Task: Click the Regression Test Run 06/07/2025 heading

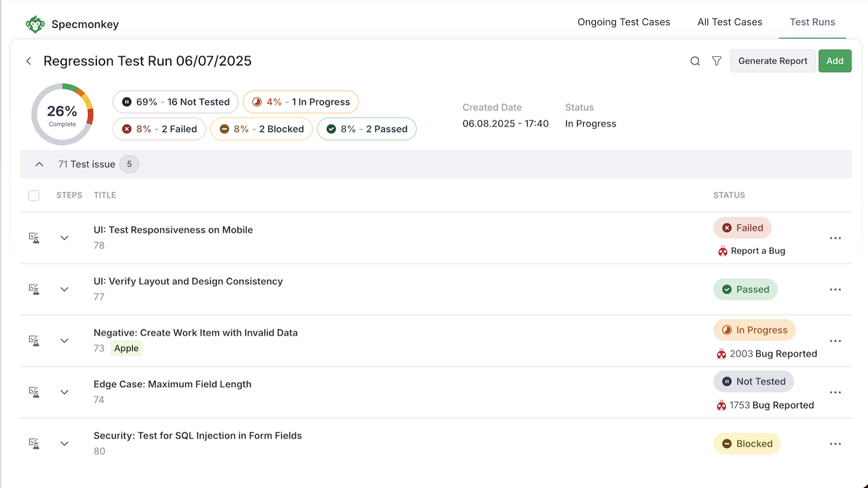Action: tap(147, 61)
